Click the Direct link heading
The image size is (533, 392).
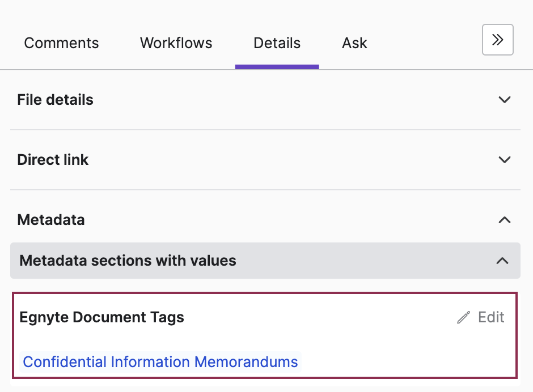[53, 160]
